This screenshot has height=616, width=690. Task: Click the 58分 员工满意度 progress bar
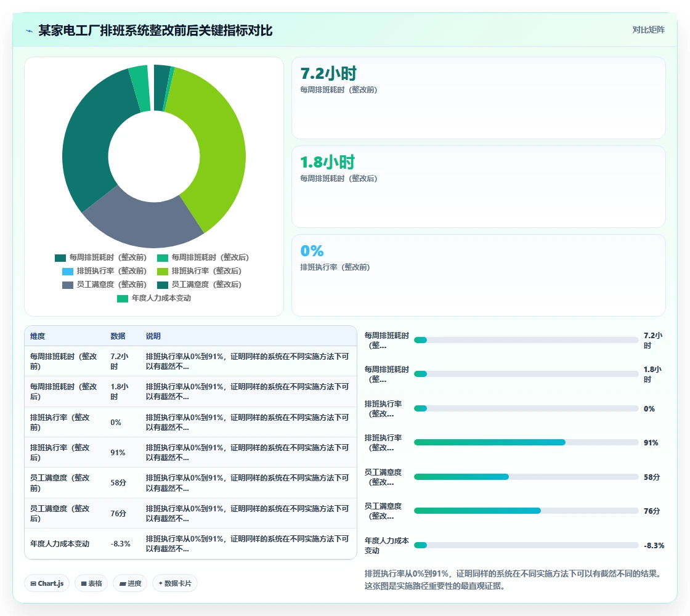click(x=526, y=477)
